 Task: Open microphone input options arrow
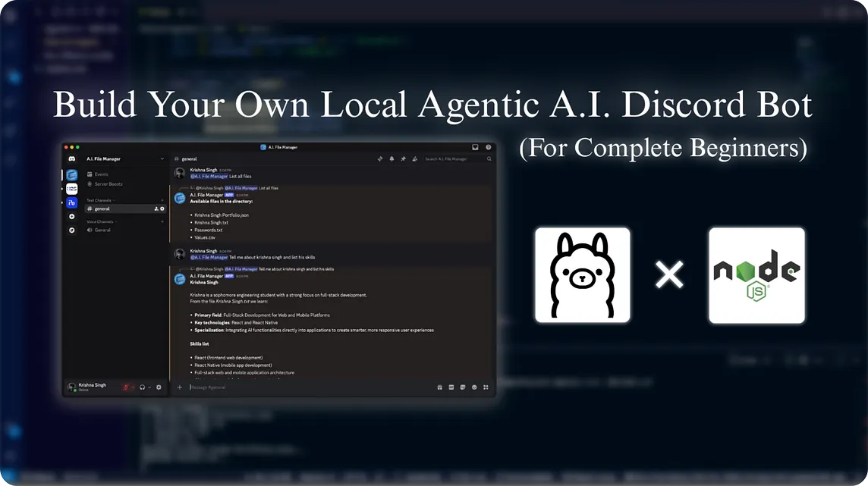(133, 387)
